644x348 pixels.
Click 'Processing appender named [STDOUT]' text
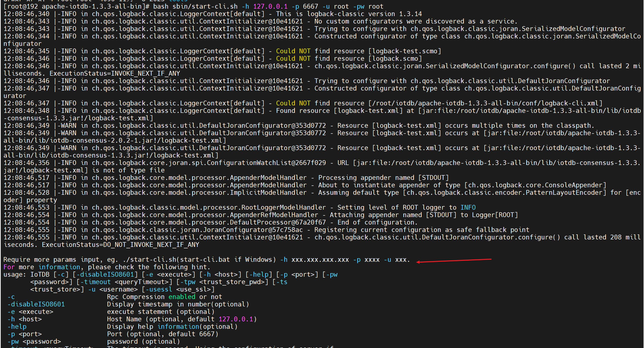tap(384, 178)
